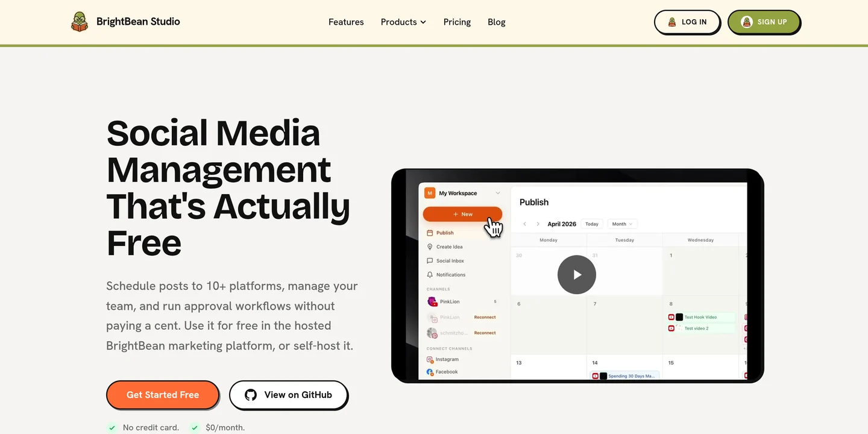
Task: Open the Features nav item
Action: [x=346, y=22]
